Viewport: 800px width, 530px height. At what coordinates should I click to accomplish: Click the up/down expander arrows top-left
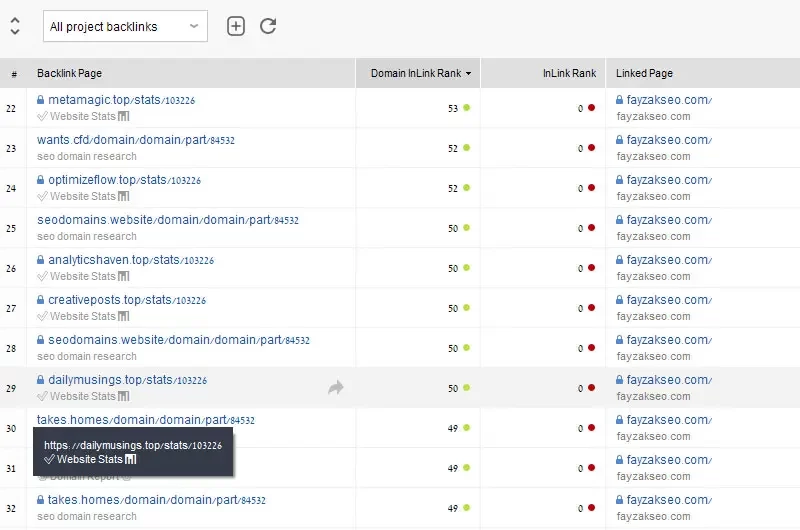(x=14, y=26)
